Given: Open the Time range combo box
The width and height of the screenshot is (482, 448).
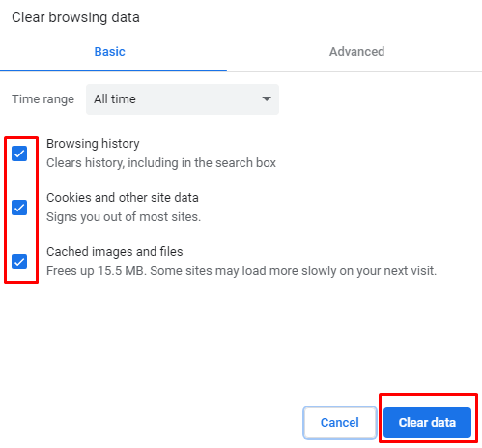Looking at the screenshot, I should point(183,99).
